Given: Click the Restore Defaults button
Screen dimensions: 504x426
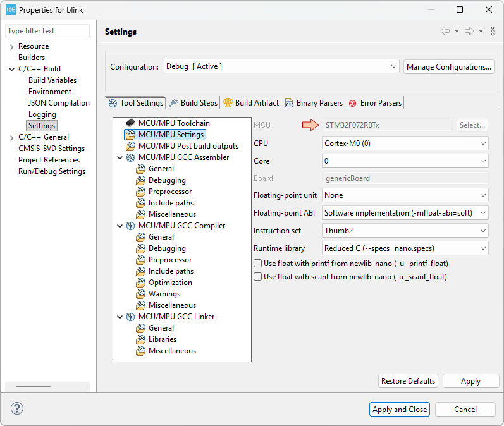Looking at the screenshot, I should point(408,381).
